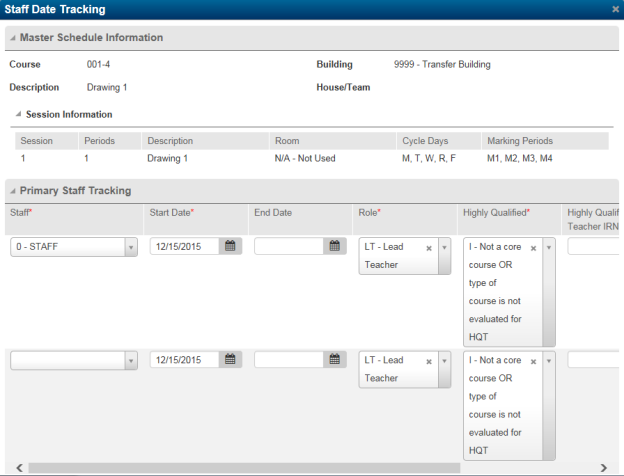Expand the first row Role dropdown arrow
The width and height of the screenshot is (624, 476).
pyautogui.click(x=444, y=247)
